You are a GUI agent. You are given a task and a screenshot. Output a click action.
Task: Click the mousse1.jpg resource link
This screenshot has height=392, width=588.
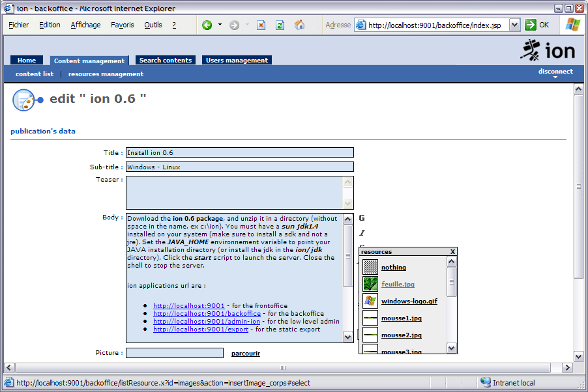click(x=402, y=318)
